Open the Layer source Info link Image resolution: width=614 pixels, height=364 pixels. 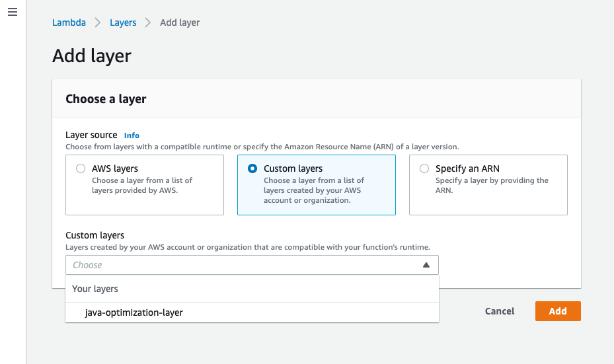click(x=132, y=135)
